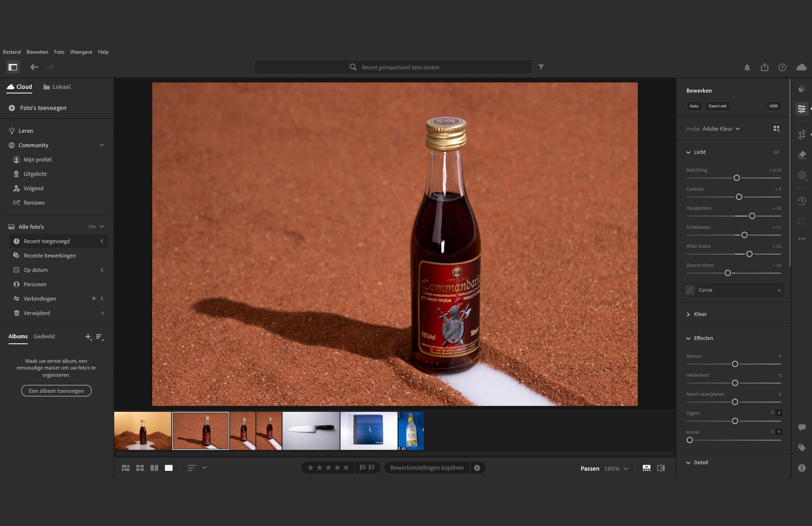Switch to compare view icon
The image size is (812, 526).
154,468
